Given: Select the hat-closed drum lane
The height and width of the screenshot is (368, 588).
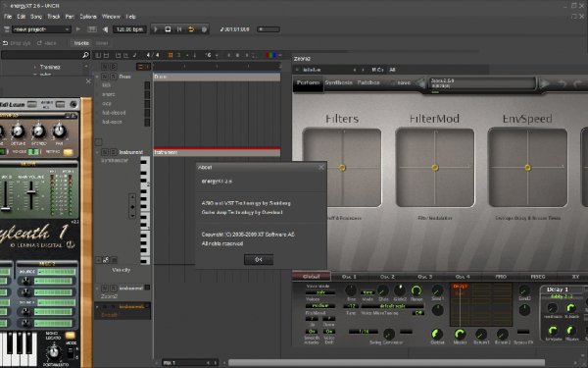Looking at the screenshot, I should tap(114, 113).
